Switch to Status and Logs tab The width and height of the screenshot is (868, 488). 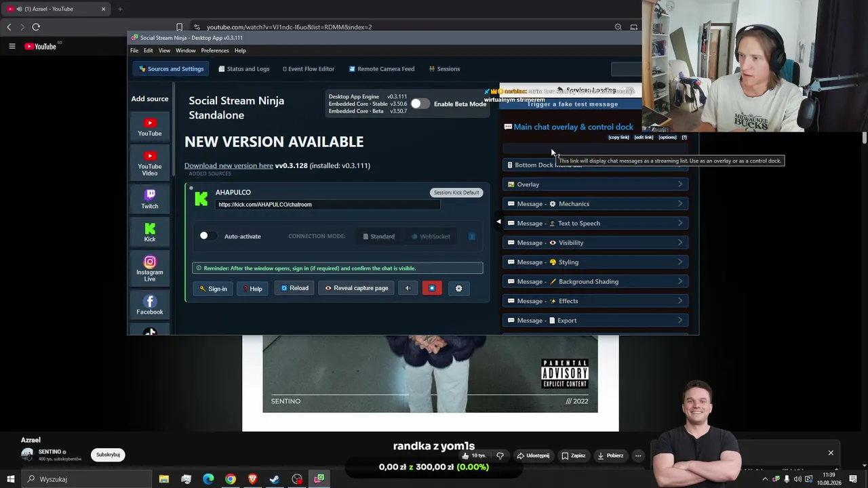coord(244,68)
